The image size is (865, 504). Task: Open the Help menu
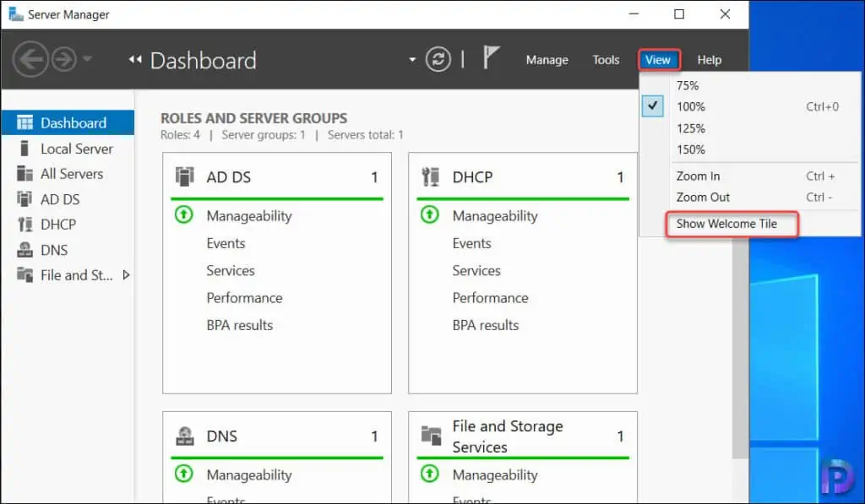709,60
